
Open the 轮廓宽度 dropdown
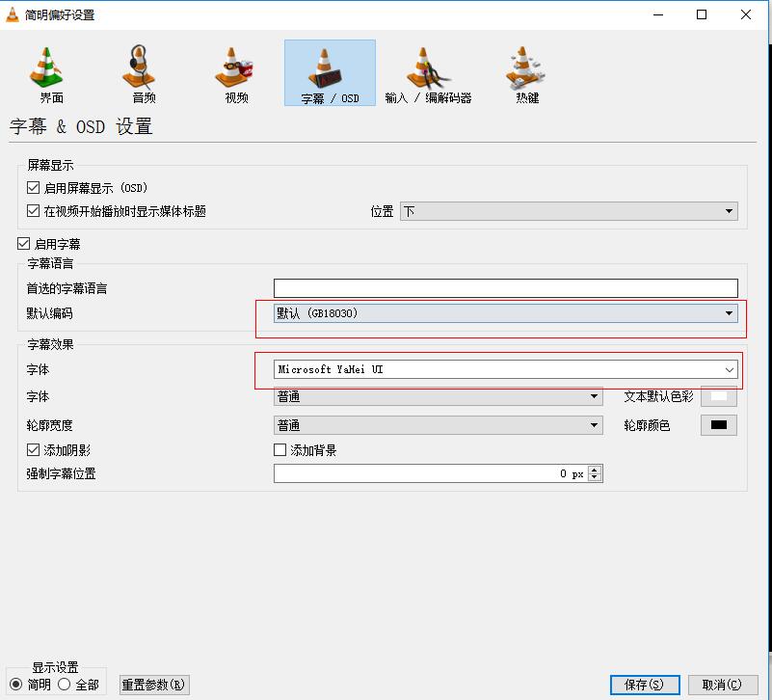pyautogui.click(x=438, y=425)
